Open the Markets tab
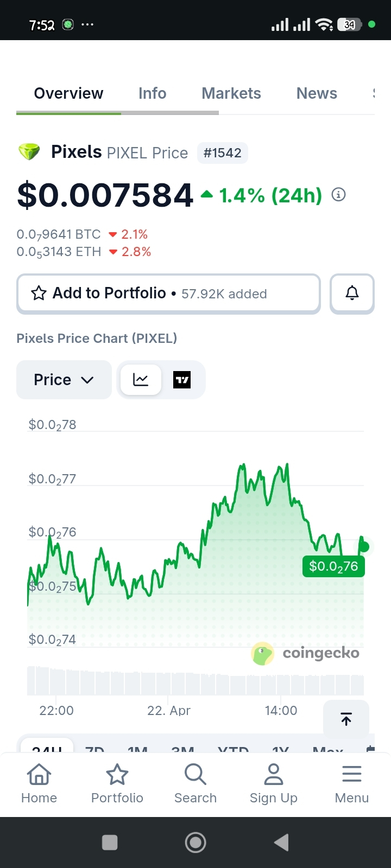The width and height of the screenshot is (391, 868). tap(231, 93)
